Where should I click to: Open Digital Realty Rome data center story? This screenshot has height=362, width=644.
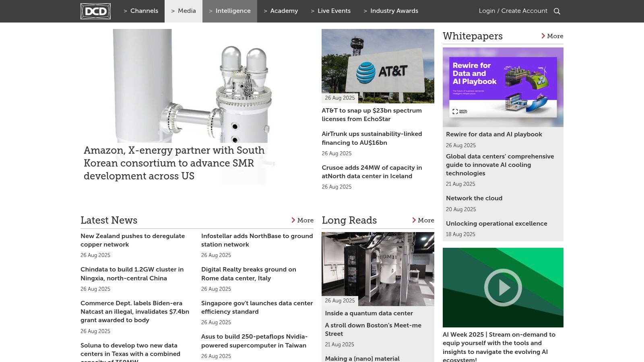coord(248,274)
